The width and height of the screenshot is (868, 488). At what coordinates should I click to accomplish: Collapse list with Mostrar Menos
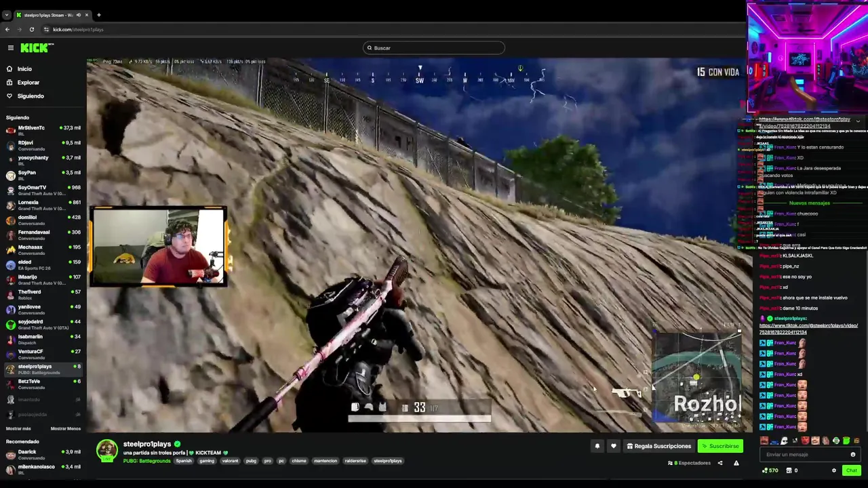click(65, 428)
